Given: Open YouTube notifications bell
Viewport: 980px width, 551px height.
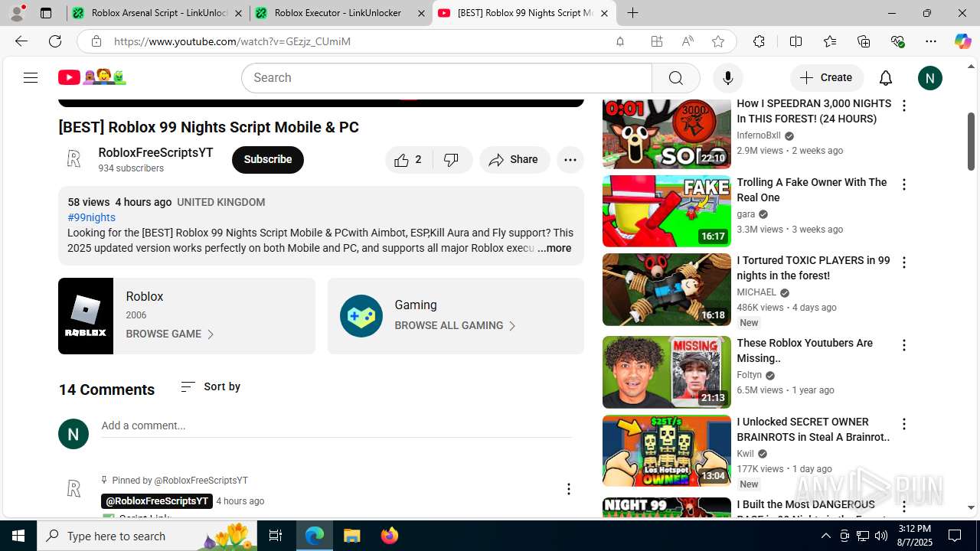Looking at the screenshot, I should tap(886, 78).
